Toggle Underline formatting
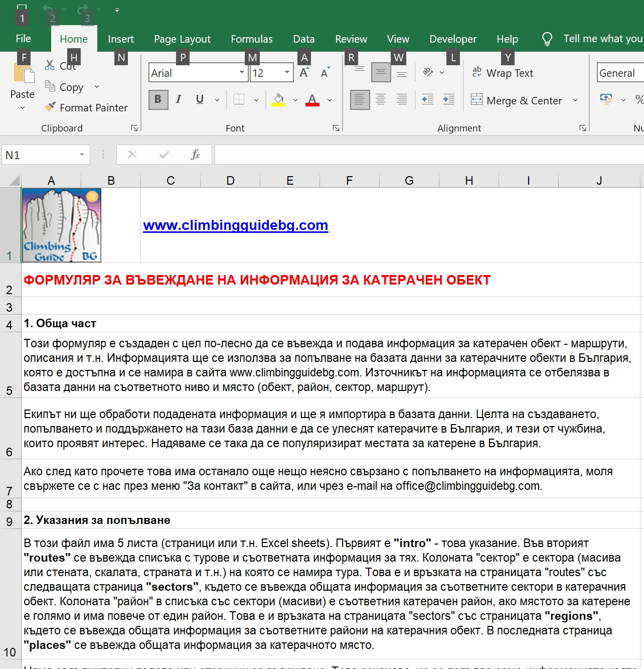The image size is (644, 669). (x=200, y=99)
